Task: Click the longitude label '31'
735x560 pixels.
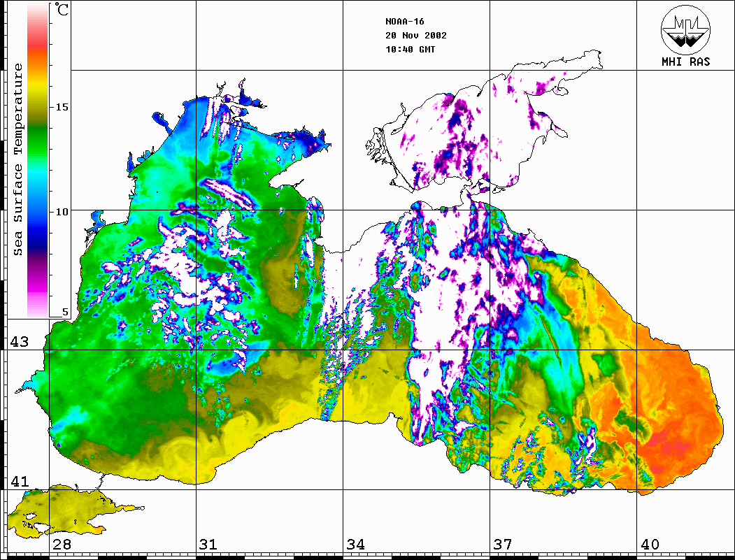Action: pos(208,544)
